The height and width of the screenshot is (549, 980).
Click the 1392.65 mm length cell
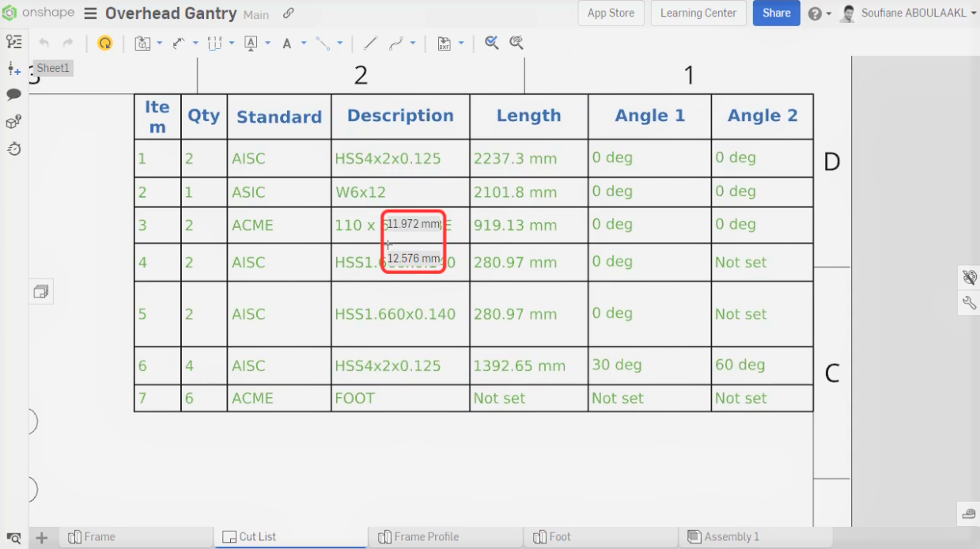pos(529,365)
